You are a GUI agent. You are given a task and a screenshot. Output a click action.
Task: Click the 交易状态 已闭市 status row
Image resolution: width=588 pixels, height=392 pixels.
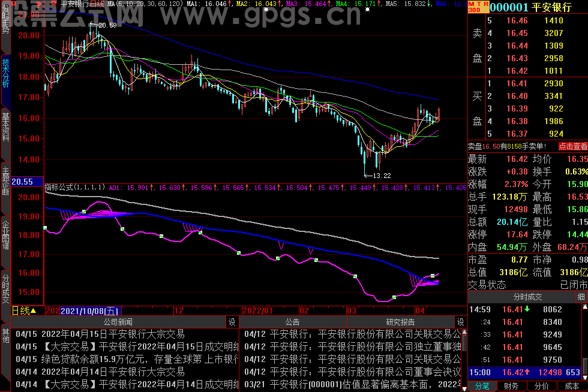click(x=527, y=285)
